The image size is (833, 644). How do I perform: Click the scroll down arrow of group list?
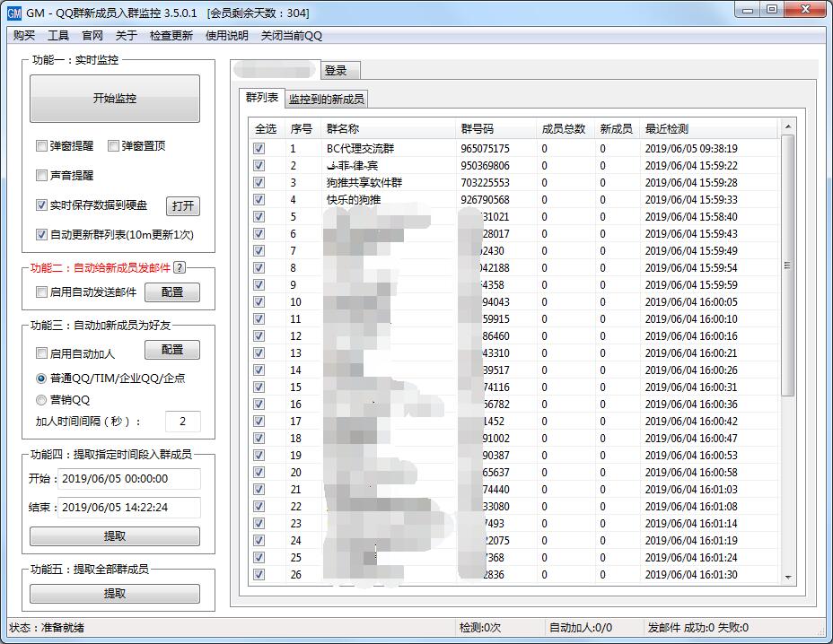coord(788,577)
